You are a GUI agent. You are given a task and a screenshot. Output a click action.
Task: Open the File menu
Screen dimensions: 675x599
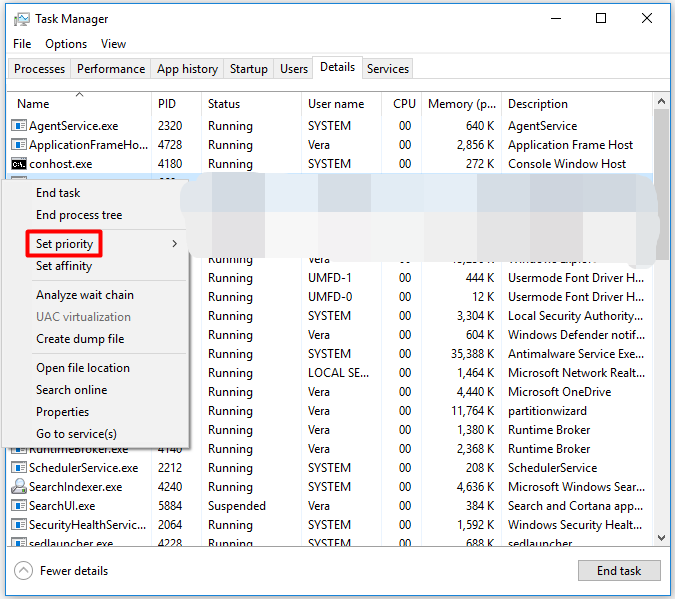click(x=22, y=44)
